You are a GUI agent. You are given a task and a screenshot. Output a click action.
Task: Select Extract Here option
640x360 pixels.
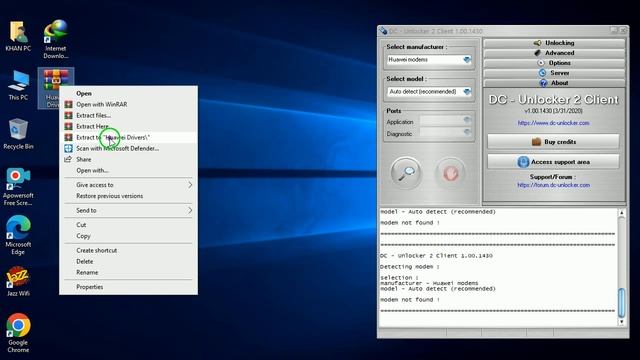click(128, 127)
